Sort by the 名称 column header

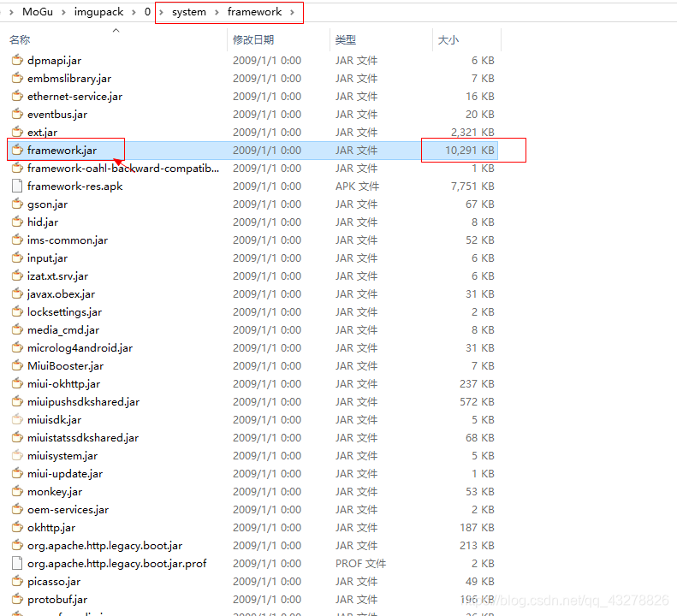click(20, 39)
